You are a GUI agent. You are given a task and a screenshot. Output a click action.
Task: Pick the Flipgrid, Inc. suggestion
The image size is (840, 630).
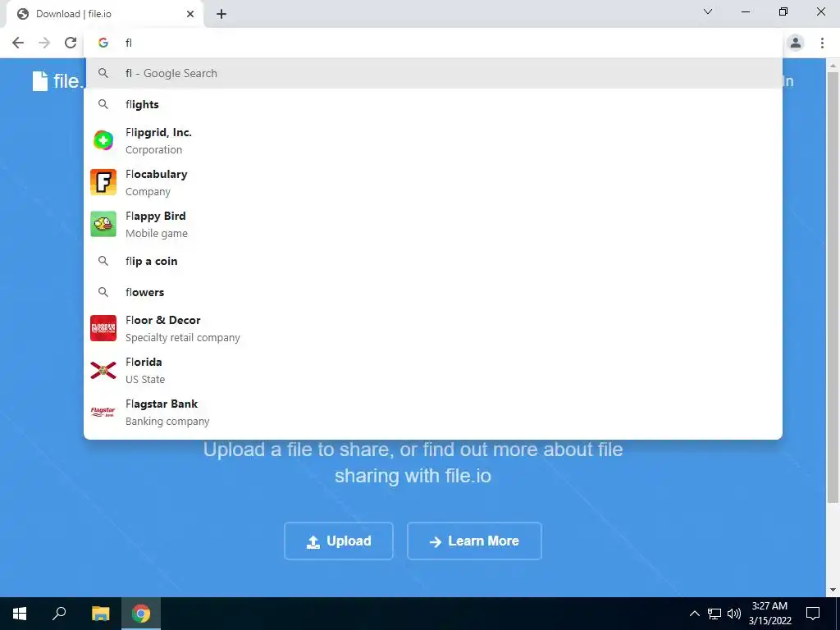[433, 141]
